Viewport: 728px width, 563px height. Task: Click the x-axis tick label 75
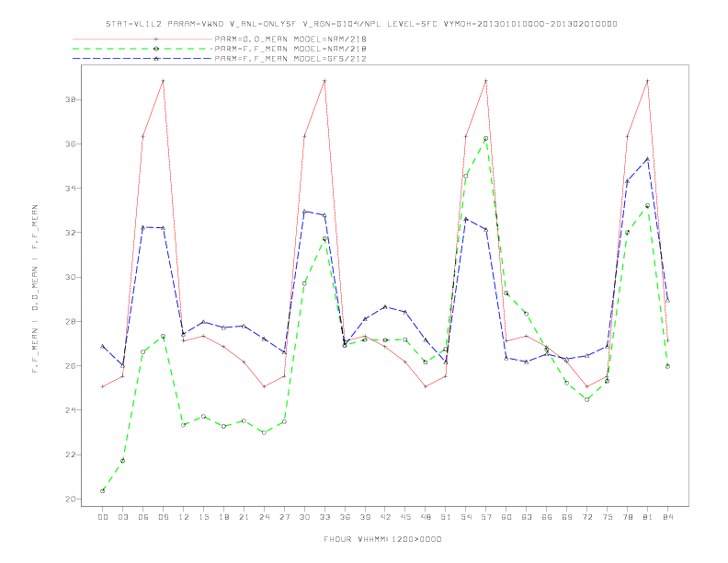click(608, 517)
